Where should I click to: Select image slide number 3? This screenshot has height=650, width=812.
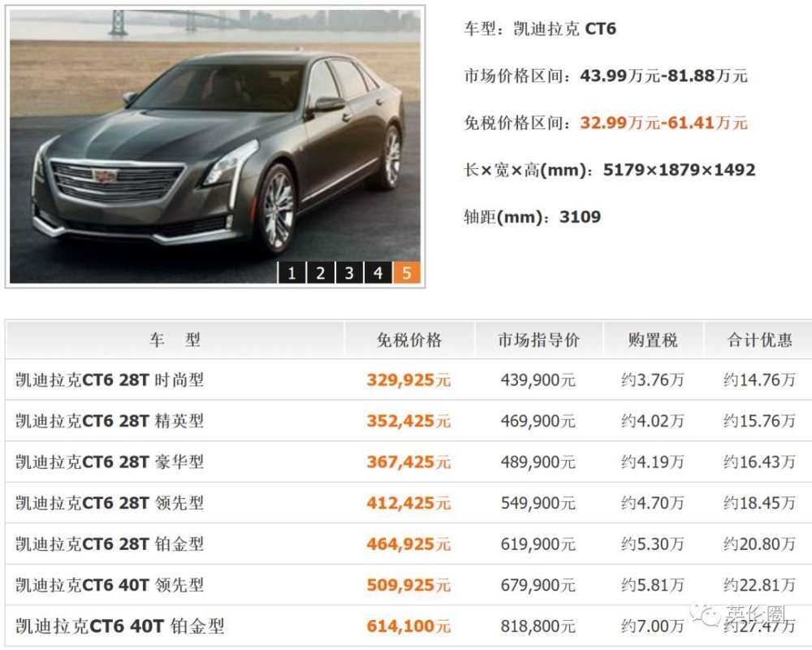[349, 273]
